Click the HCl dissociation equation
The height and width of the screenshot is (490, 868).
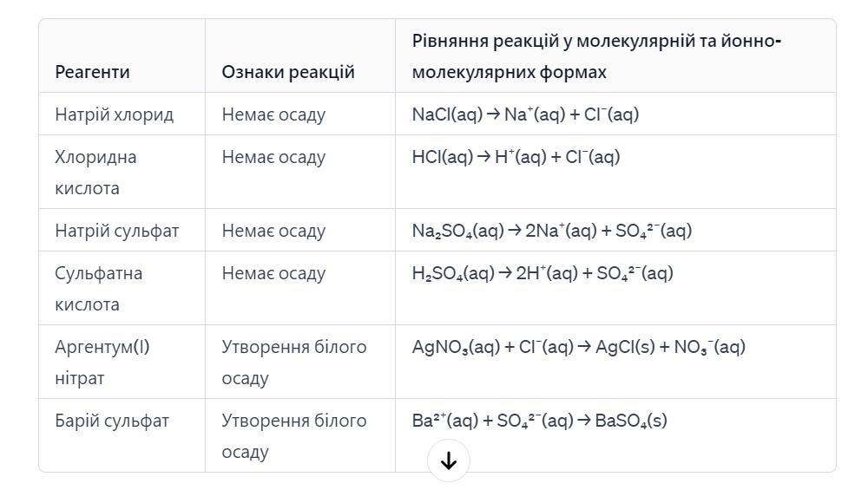516,157
